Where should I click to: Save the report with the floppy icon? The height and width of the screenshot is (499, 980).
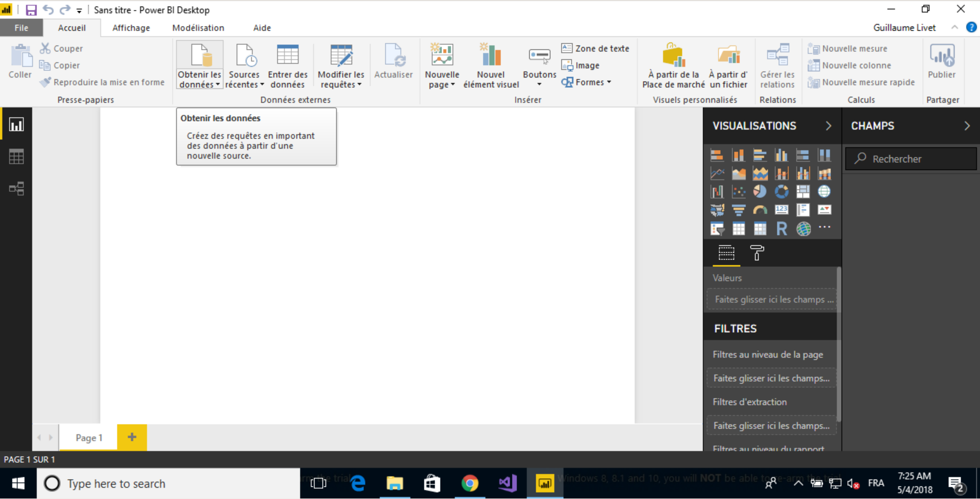(x=31, y=10)
